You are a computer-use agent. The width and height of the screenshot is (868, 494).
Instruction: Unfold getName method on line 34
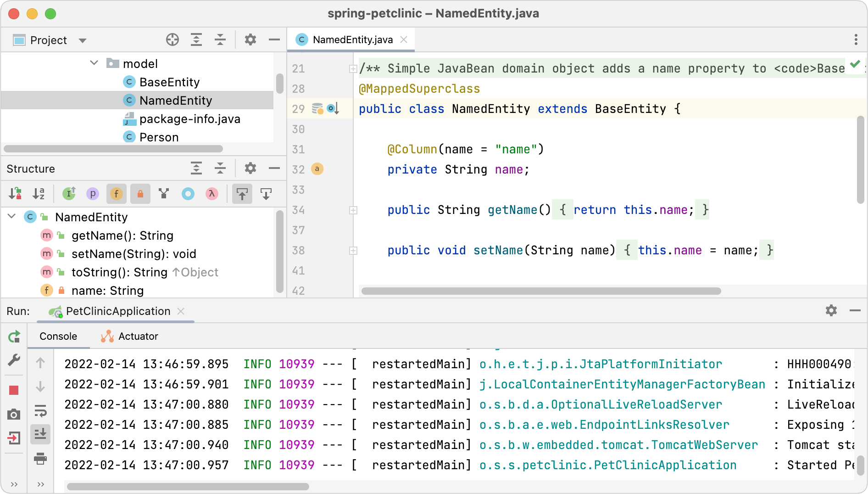tap(353, 210)
